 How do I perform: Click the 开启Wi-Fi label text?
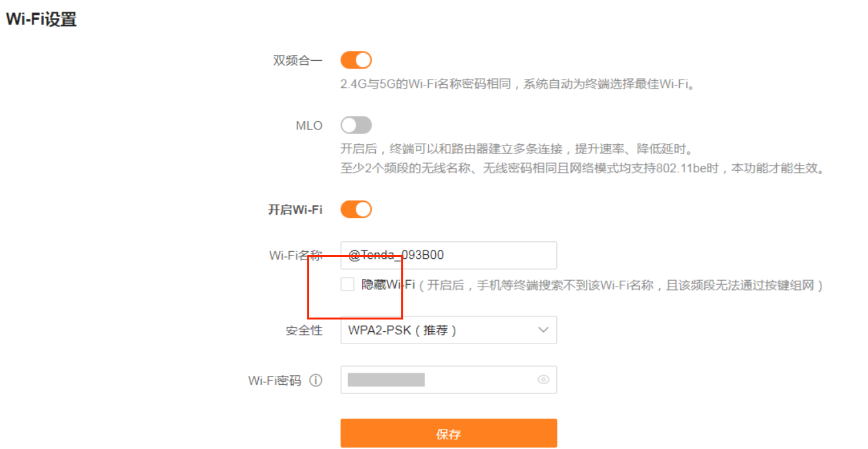(295, 210)
